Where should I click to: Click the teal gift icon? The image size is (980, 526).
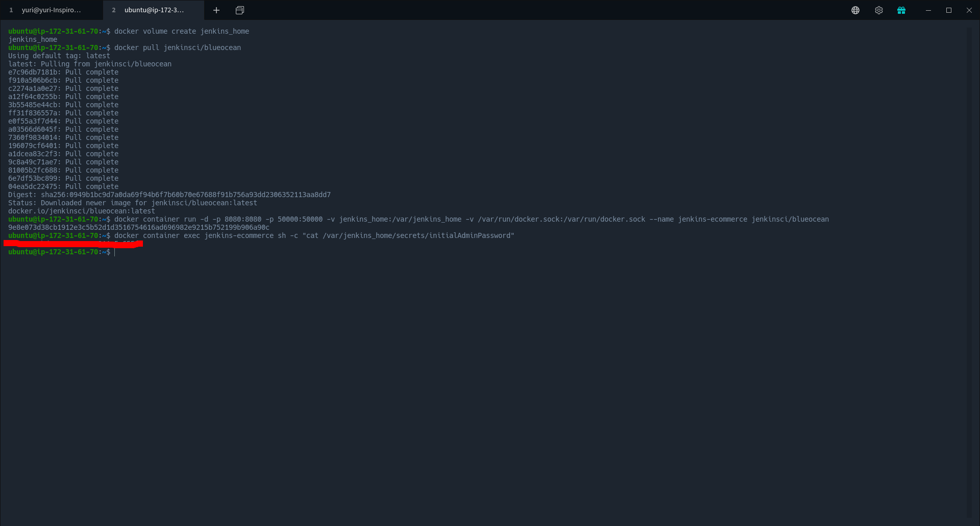(901, 10)
